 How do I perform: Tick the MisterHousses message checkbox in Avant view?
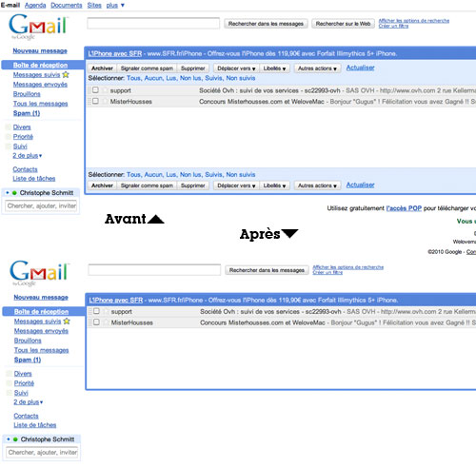tap(95, 101)
